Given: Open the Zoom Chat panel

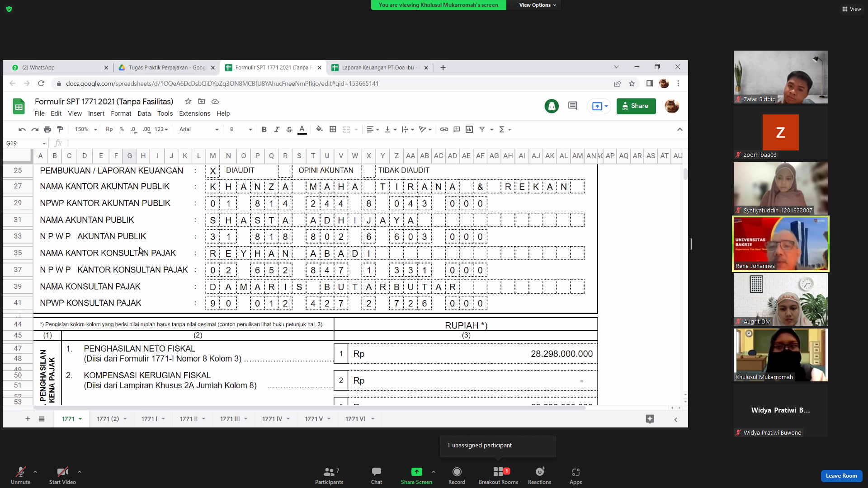Looking at the screenshot, I should [377, 475].
